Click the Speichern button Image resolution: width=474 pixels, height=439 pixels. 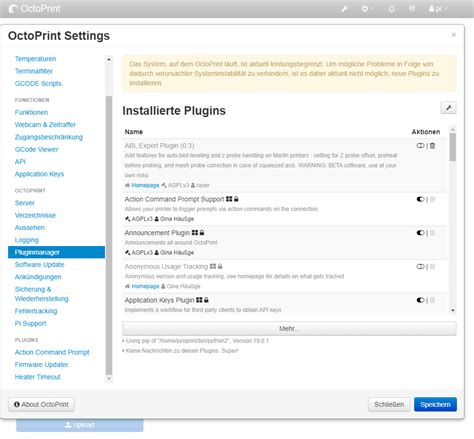pyautogui.click(x=435, y=404)
